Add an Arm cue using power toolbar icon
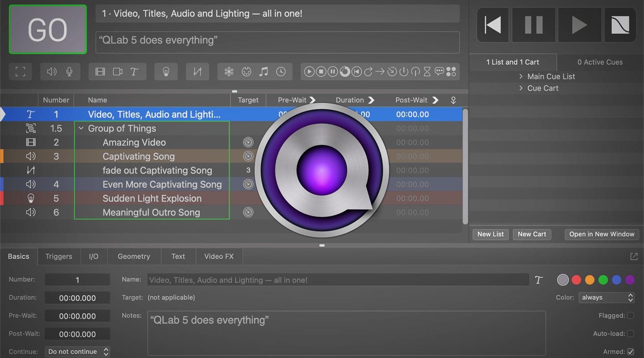The image size is (644, 358). 404,72
